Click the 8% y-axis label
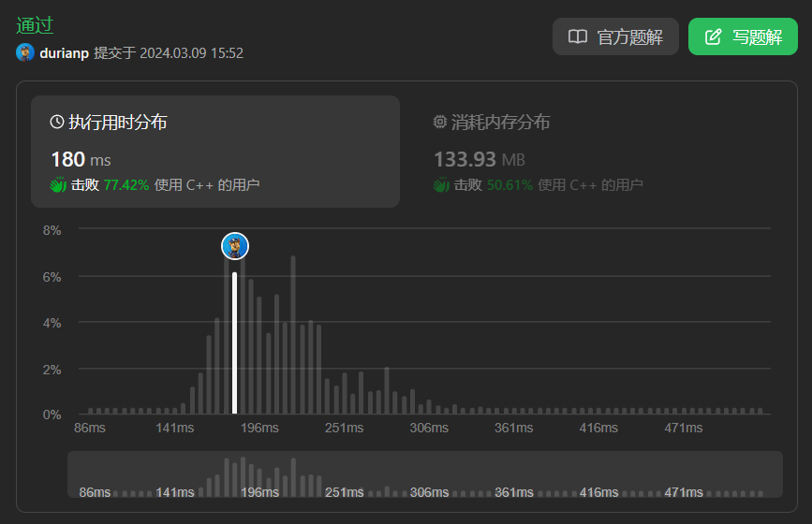The image size is (812, 524). [52, 230]
